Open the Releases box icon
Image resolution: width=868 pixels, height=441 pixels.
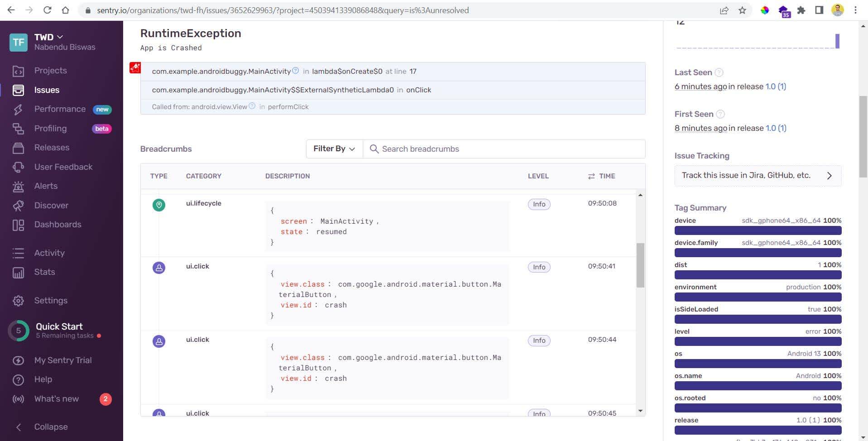click(x=18, y=148)
